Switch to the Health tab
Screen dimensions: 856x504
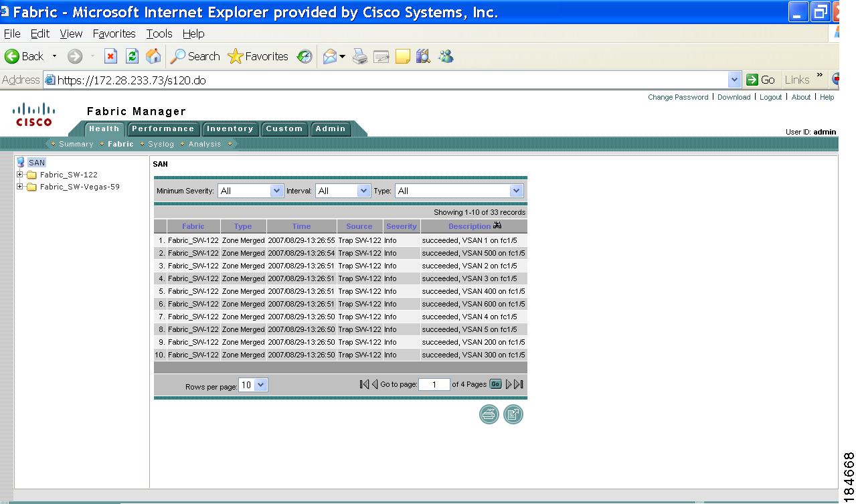click(104, 129)
